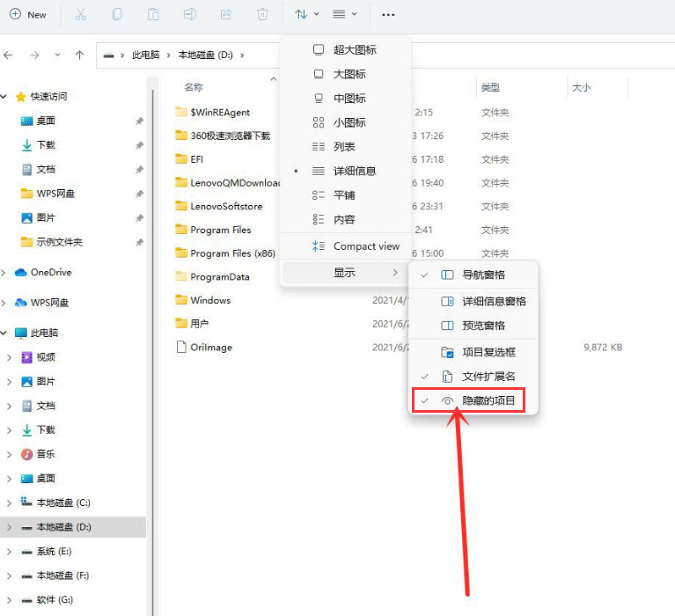
Task: Toggle 预览窗格 preview pane
Action: click(x=473, y=326)
